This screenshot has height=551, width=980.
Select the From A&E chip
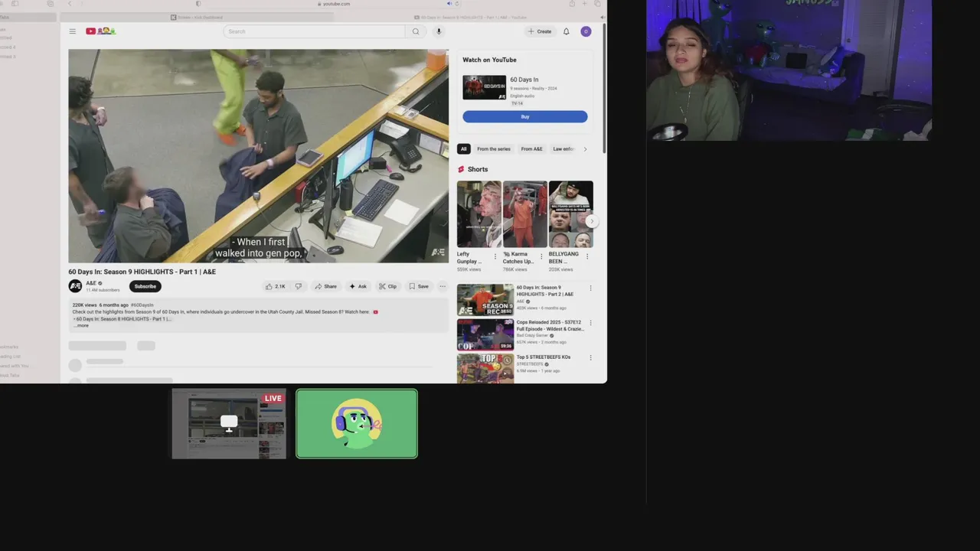[531, 149]
